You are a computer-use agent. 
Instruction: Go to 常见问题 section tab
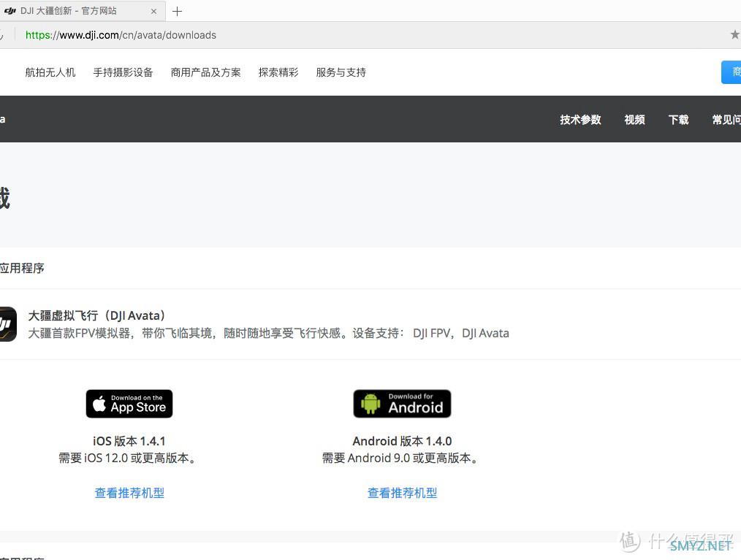tap(726, 120)
